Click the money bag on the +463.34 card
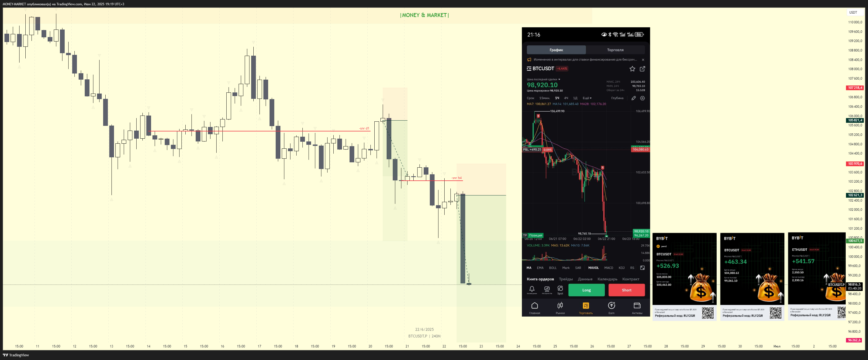868x360 pixels. (768, 288)
